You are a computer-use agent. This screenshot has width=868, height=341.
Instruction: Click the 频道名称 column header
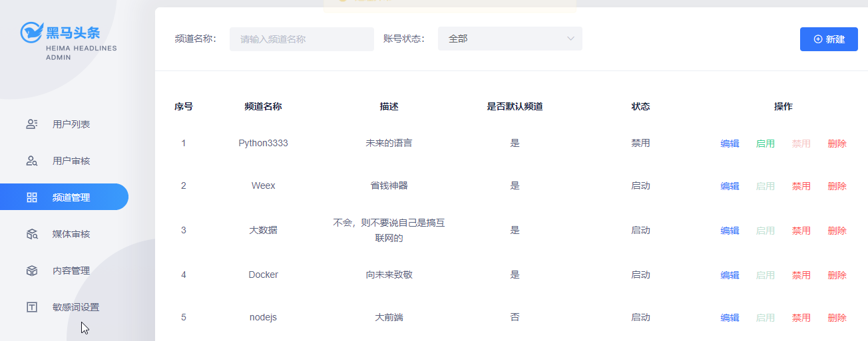tap(264, 106)
